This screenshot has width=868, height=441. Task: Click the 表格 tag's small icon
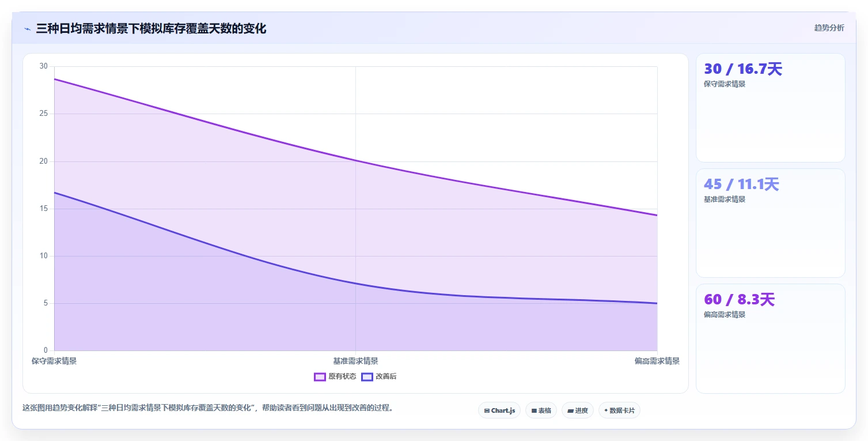pos(534,411)
